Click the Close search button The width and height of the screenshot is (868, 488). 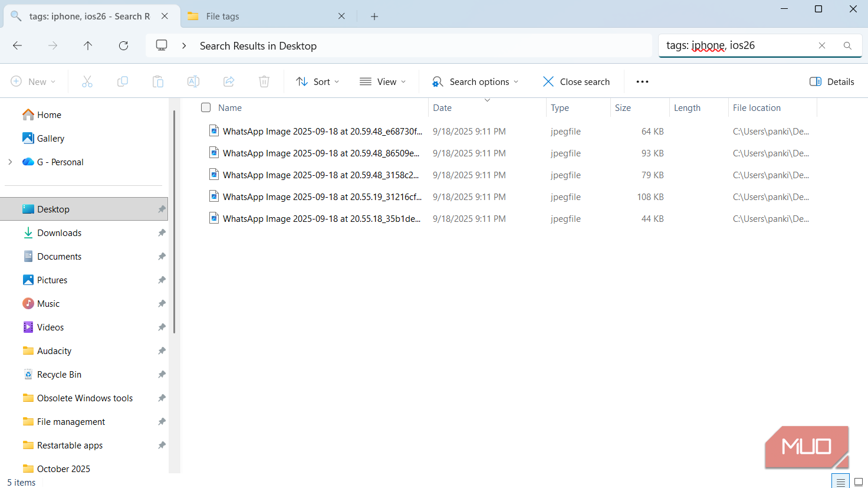click(x=576, y=81)
